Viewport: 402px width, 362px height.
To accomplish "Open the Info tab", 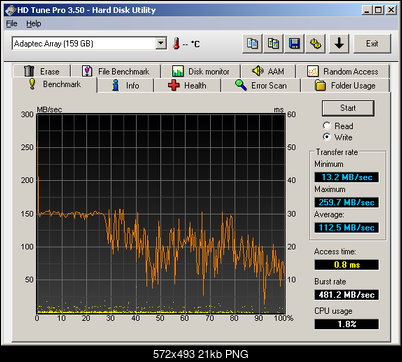I will (126, 86).
